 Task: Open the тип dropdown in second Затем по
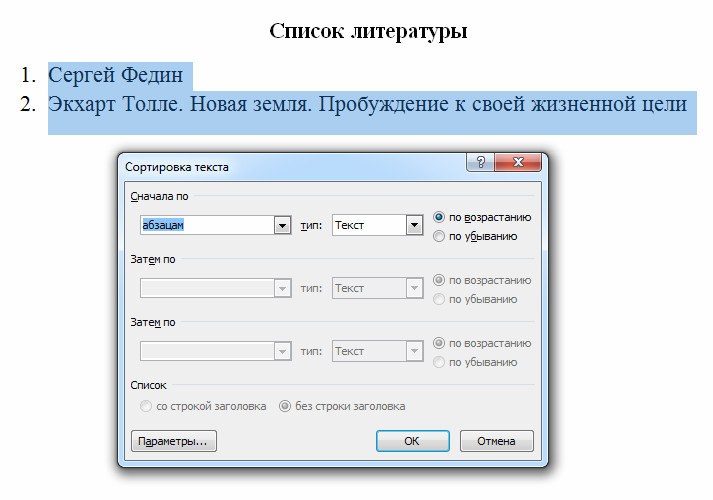[x=414, y=351]
